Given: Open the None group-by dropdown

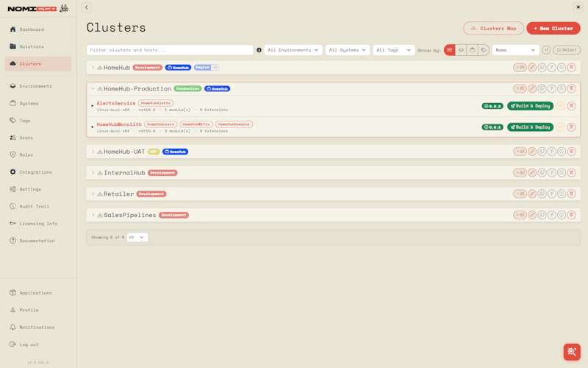Looking at the screenshot, I should point(515,50).
